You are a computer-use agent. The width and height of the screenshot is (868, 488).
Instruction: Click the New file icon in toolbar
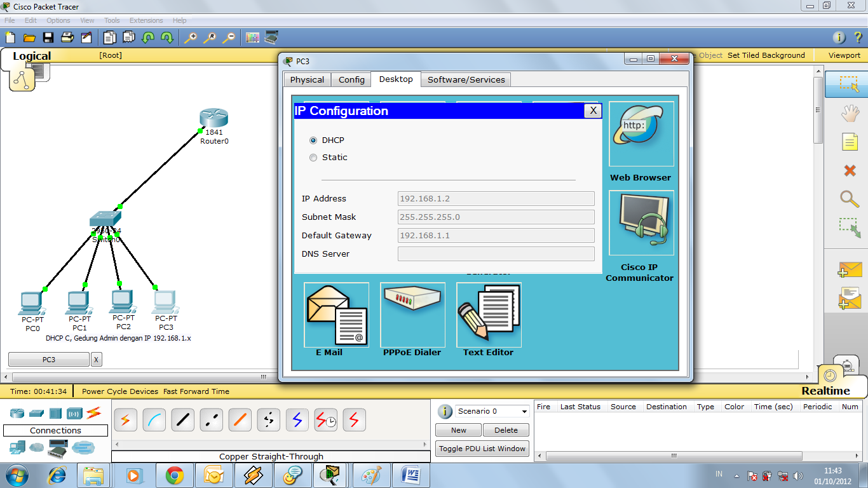point(10,37)
